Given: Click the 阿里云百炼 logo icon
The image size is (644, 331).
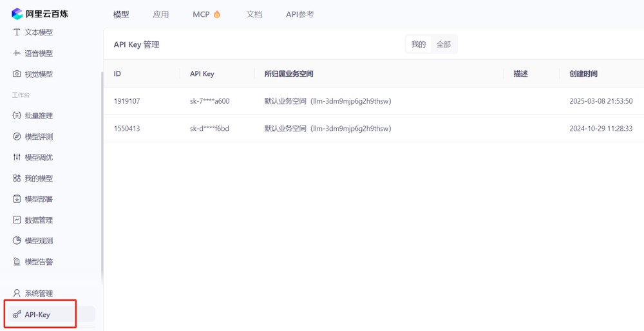Looking at the screenshot, I should coord(17,14).
